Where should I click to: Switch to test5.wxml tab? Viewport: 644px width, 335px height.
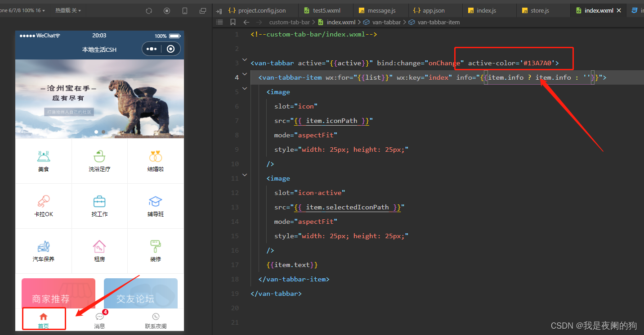pyautogui.click(x=322, y=10)
